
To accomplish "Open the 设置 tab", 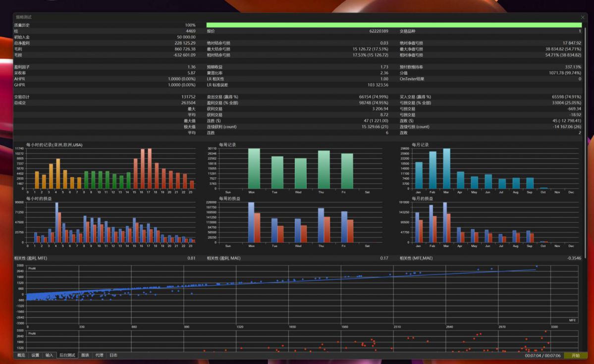I will pos(35,355).
